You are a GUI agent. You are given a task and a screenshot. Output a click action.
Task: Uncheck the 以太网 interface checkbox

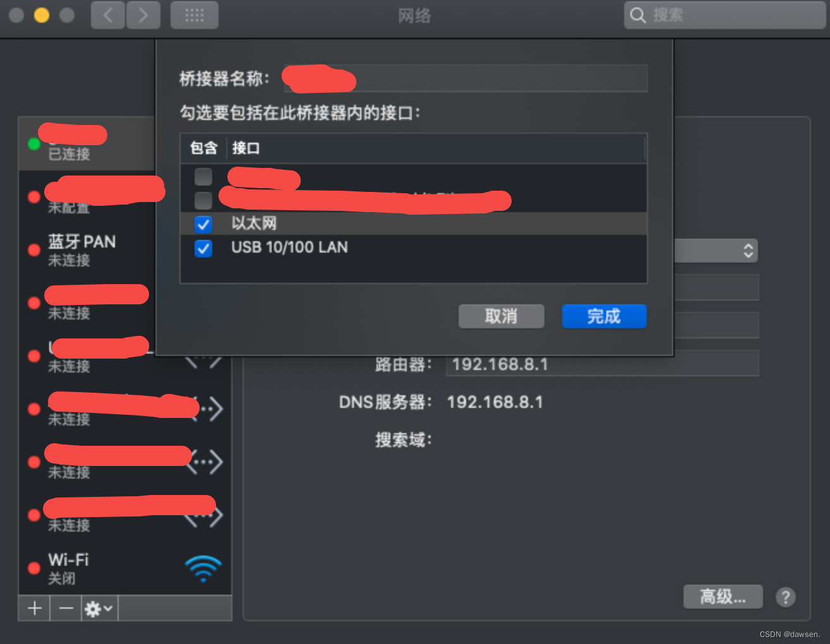[x=203, y=224]
